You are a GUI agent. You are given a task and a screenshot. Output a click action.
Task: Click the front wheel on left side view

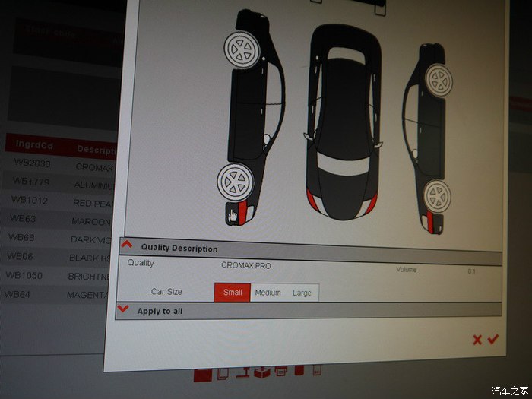point(235,182)
